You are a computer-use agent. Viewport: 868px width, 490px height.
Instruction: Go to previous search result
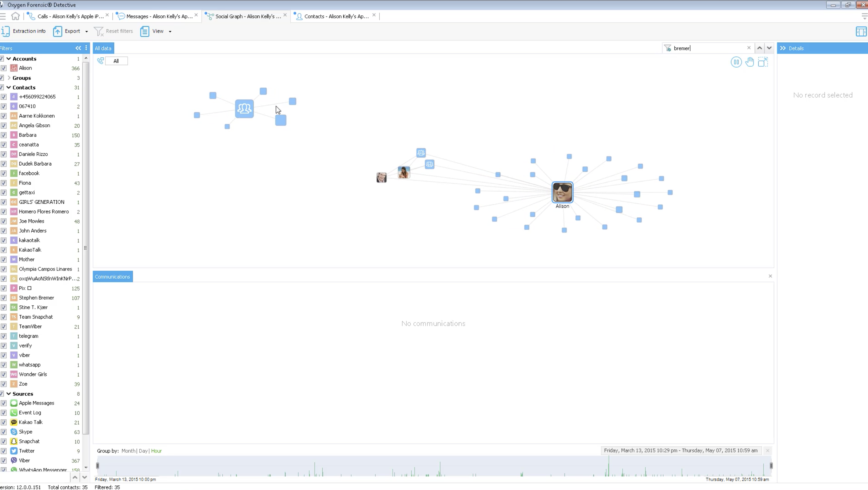tap(760, 48)
